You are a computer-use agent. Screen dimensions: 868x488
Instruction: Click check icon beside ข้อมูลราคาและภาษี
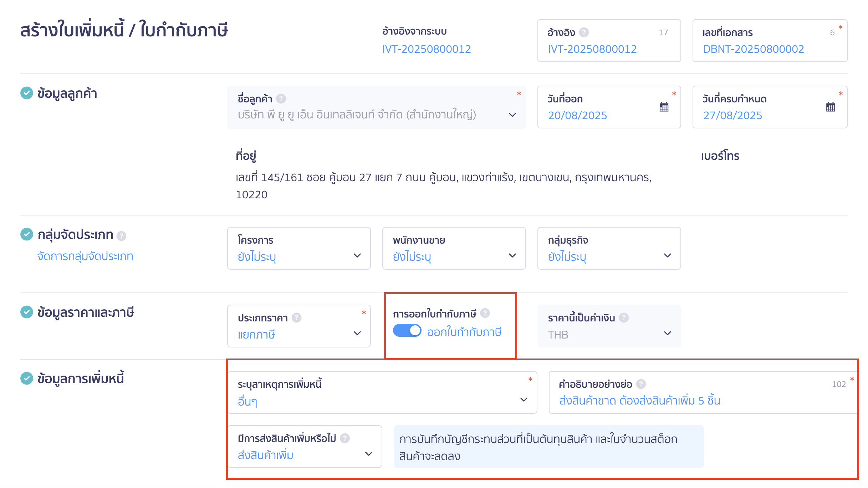click(27, 312)
